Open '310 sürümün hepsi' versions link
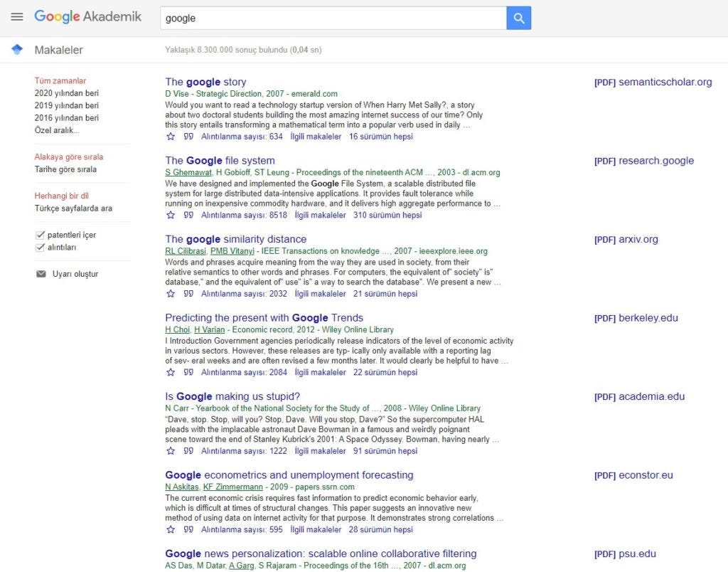The height and width of the screenshot is (572, 728). [x=387, y=215]
